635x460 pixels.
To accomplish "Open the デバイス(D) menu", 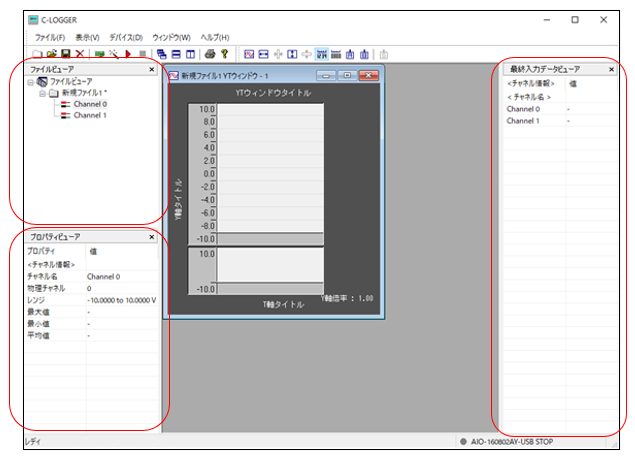I will tap(124, 37).
